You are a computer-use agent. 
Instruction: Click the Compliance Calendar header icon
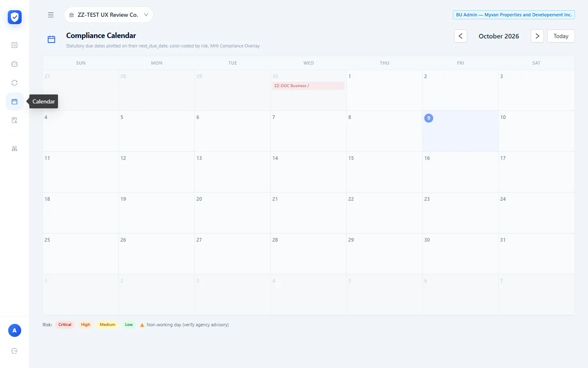point(51,39)
